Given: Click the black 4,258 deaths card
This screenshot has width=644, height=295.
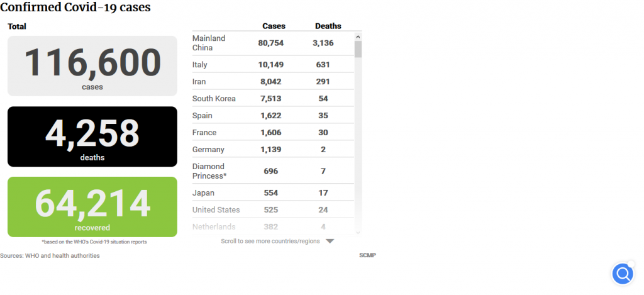Looking at the screenshot, I should [92, 136].
